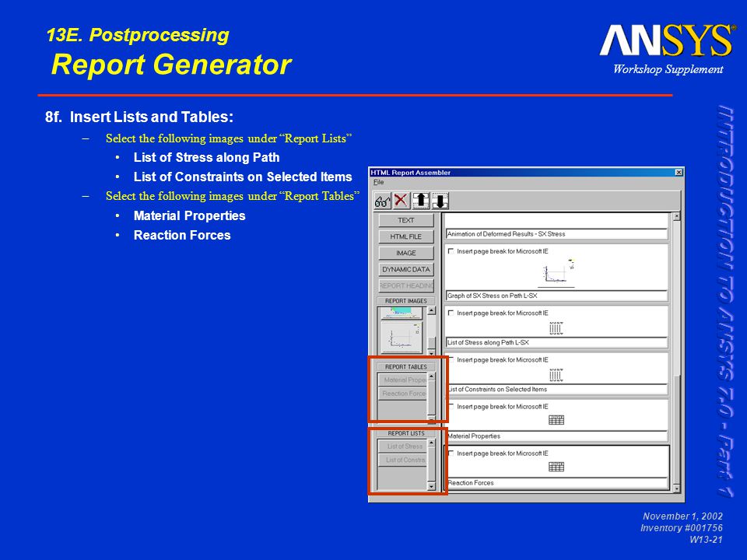Click the REPORT HEADING button
Image resolution: width=747 pixels, height=560 pixels.
pos(406,285)
